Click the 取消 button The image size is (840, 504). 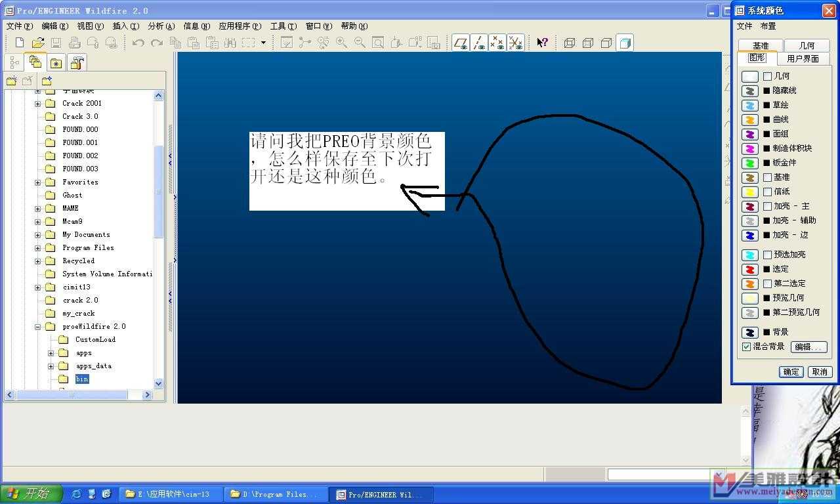coord(820,371)
